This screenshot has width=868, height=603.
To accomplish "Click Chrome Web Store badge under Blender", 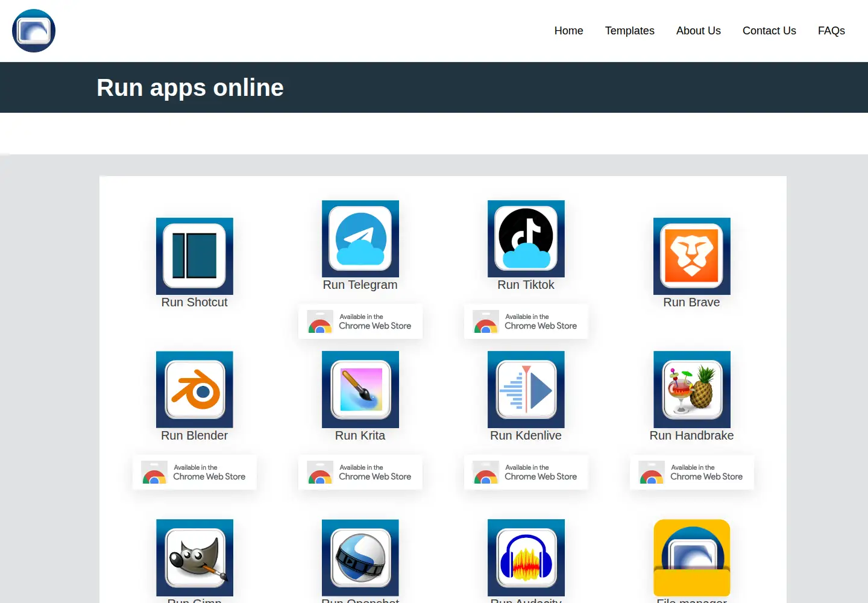I will click(195, 472).
